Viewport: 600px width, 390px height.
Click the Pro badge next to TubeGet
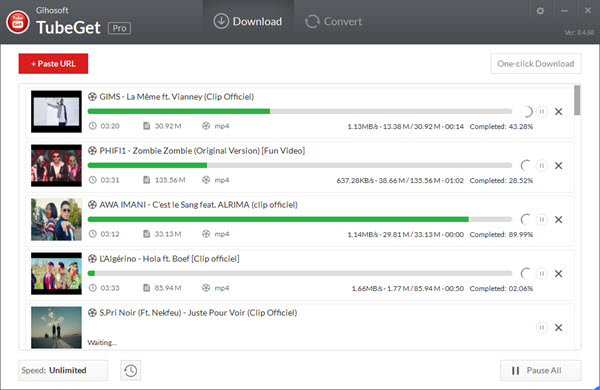tap(119, 28)
